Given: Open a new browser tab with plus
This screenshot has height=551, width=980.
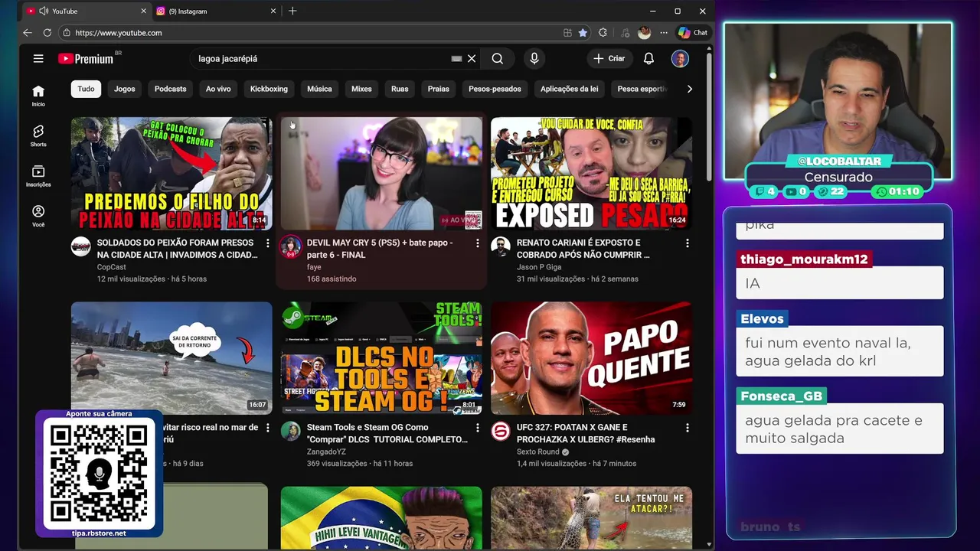Looking at the screenshot, I should click(292, 11).
